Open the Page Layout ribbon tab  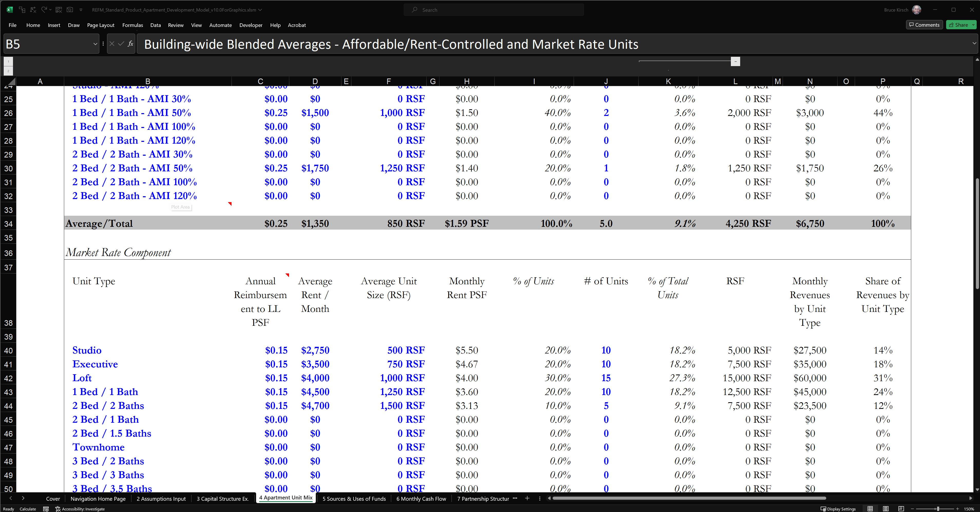(x=100, y=25)
